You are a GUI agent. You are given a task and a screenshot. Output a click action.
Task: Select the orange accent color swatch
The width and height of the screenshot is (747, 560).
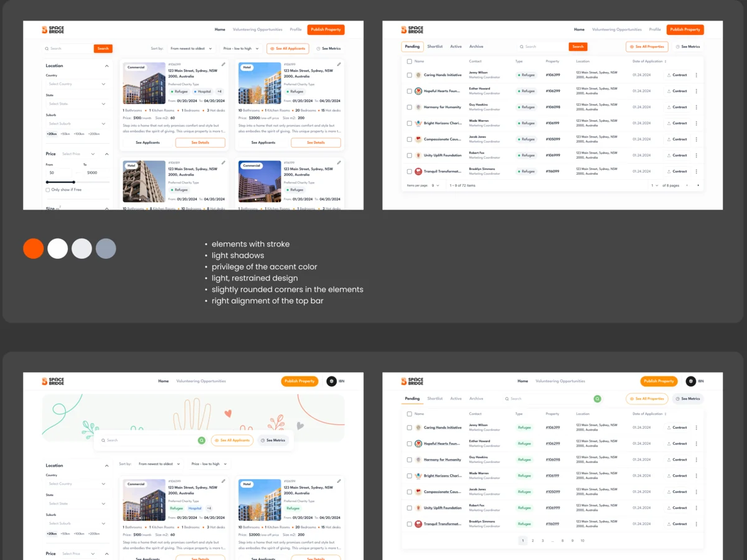34,249
